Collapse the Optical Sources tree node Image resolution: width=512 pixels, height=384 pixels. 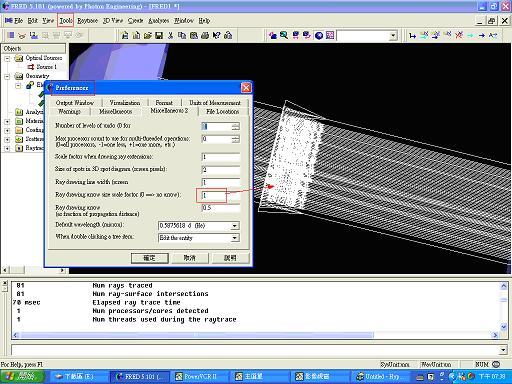point(7,58)
